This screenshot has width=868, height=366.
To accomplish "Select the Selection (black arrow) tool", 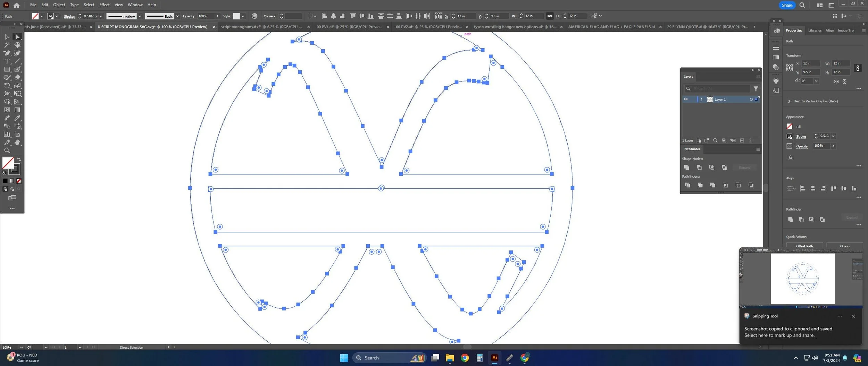I will tap(7, 37).
